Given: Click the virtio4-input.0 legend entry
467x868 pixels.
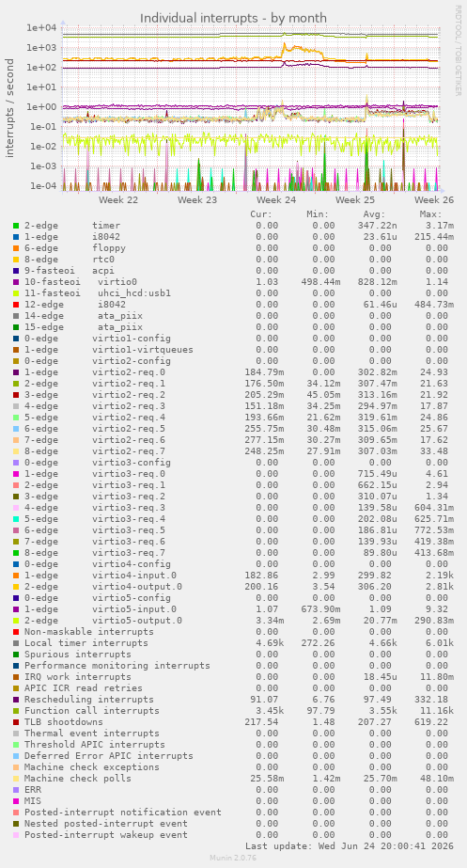Looking at the screenshot, I should click(x=101, y=576).
